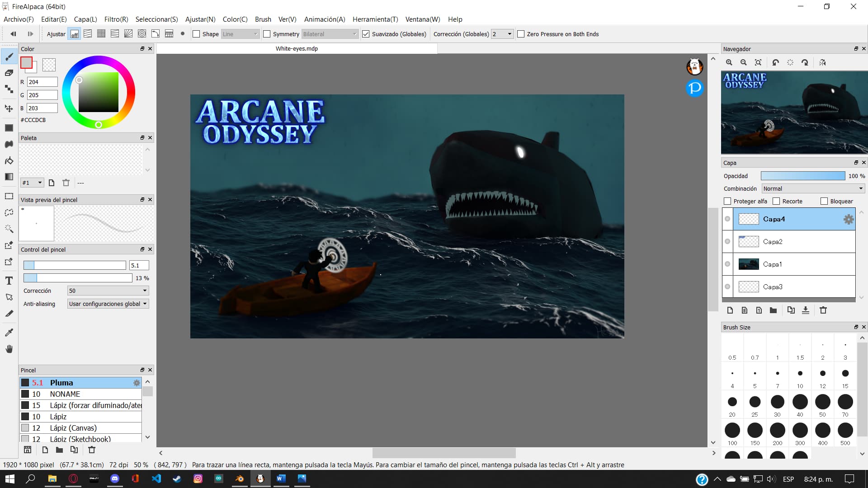Adjust the Opacidad slider
This screenshot has width=868, height=488.
click(803, 176)
